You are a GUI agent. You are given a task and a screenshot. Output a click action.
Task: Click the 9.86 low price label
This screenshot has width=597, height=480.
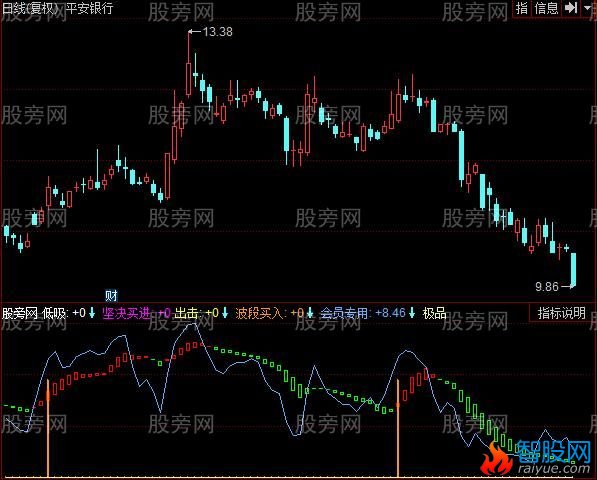pyautogui.click(x=547, y=287)
